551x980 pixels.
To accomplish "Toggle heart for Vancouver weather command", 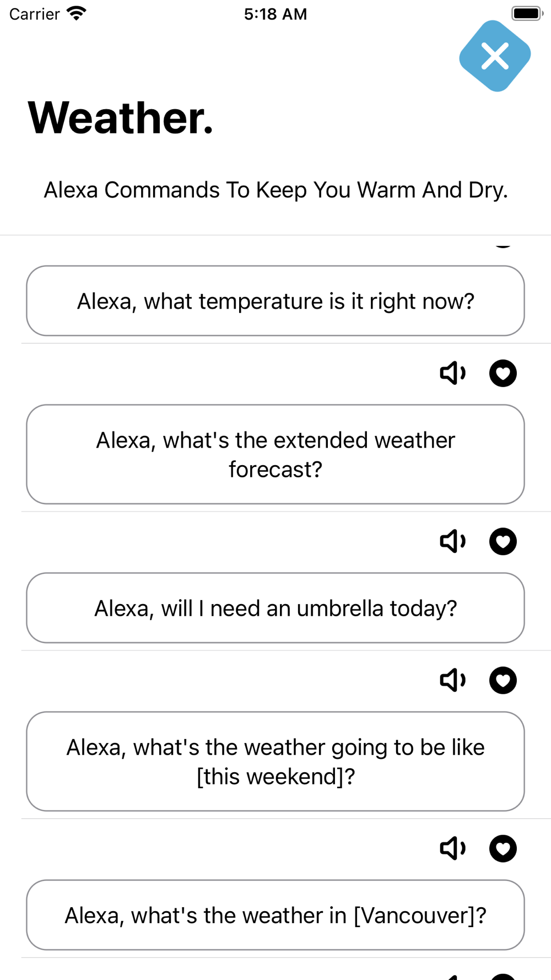I will click(503, 848).
